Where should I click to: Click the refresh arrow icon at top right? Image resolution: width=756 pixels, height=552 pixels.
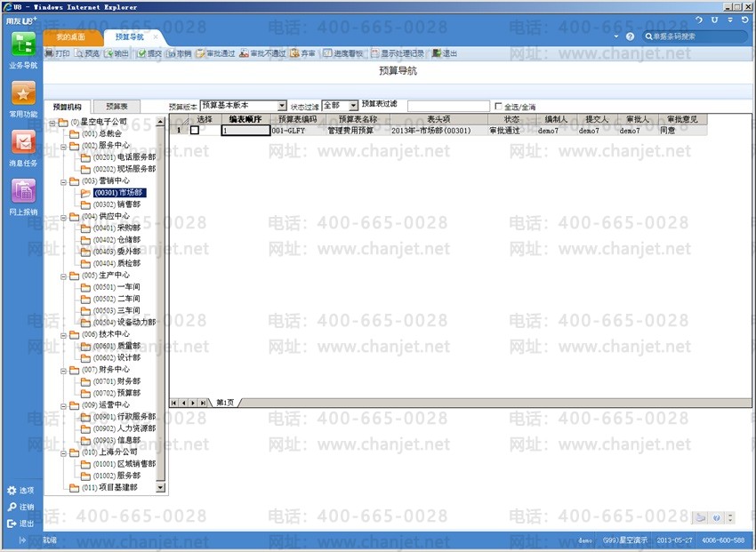(745, 20)
